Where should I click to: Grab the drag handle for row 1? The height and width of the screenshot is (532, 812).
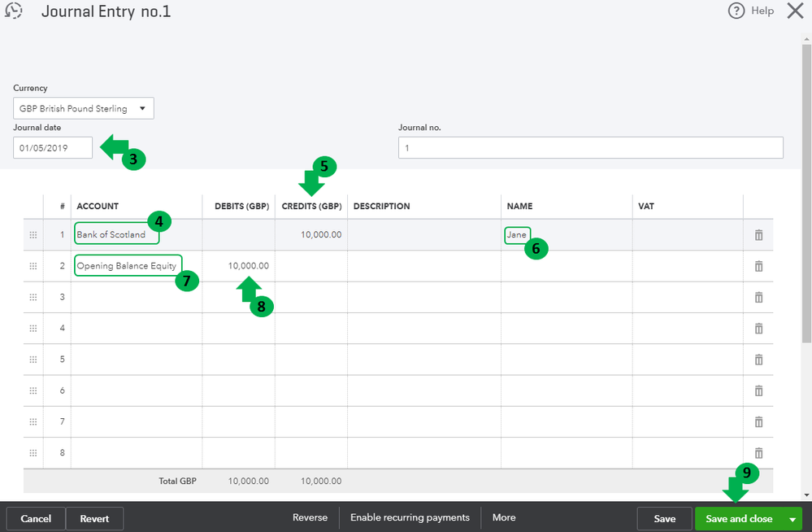[x=33, y=235]
